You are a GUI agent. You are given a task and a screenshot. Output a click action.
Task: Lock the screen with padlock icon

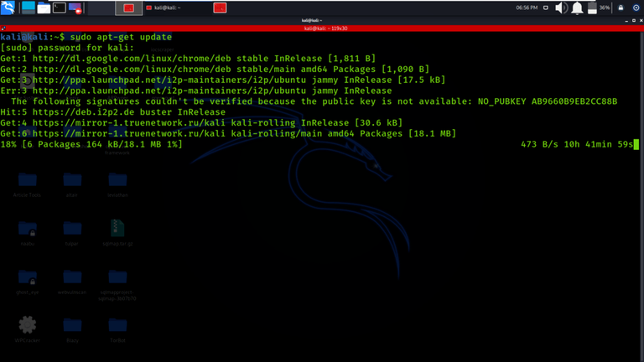[621, 8]
